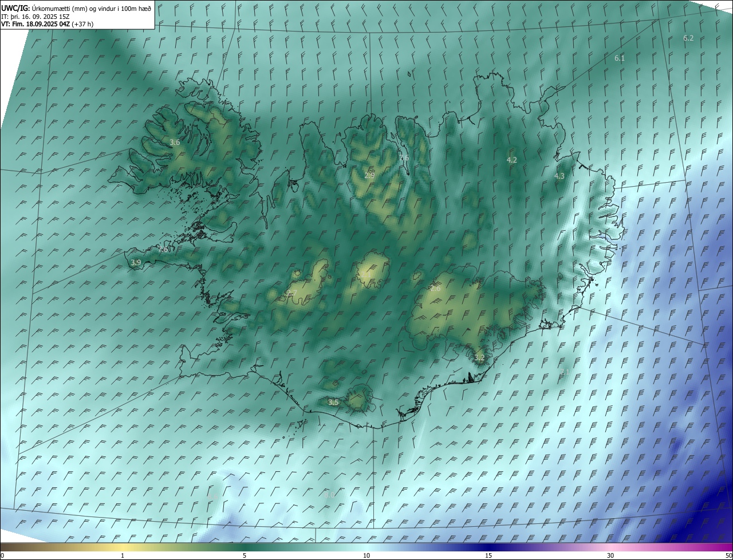Click the 2.7 value label
Viewport: 733px width, 560px height.
(x=291, y=293)
